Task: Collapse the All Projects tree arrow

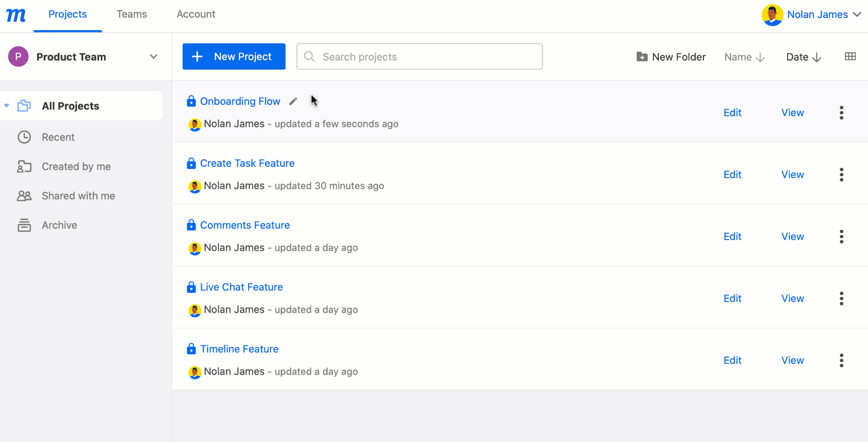Action: click(6, 105)
